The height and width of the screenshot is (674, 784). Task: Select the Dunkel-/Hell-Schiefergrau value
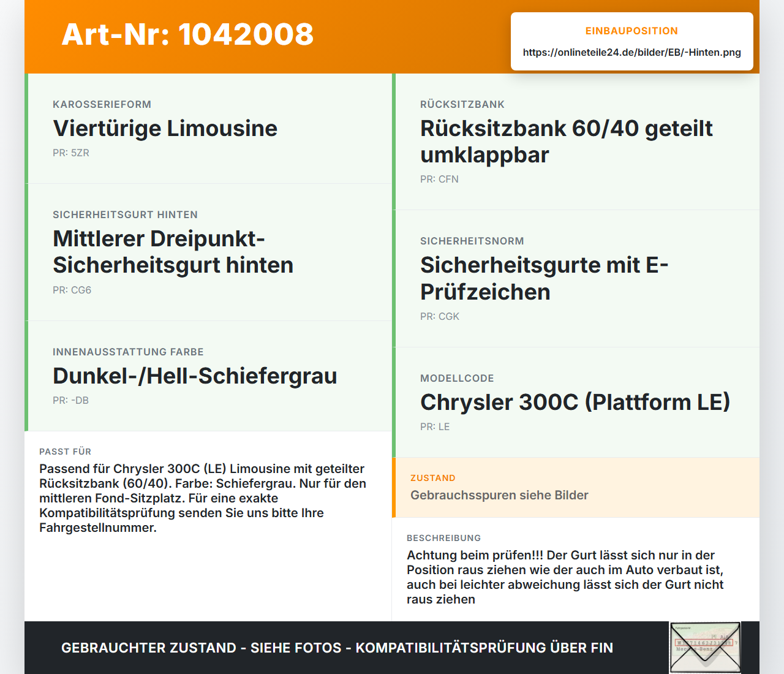pyautogui.click(x=195, y=376)
